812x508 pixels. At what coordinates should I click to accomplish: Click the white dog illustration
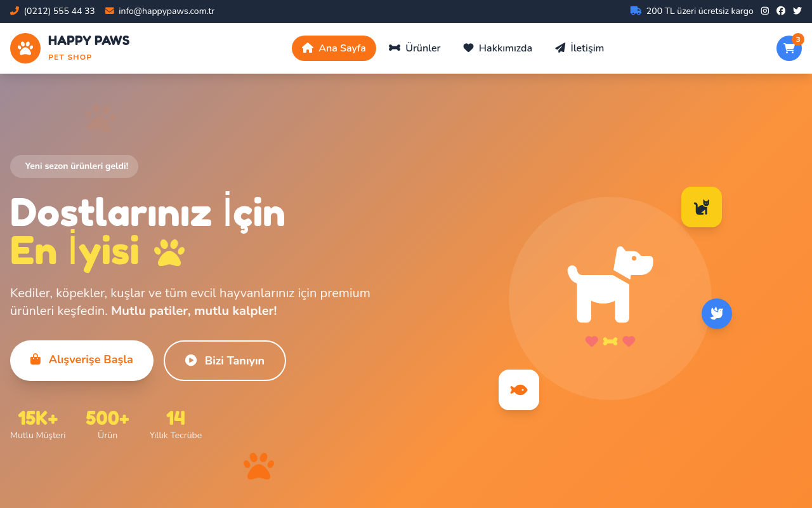tap(610, 284)
